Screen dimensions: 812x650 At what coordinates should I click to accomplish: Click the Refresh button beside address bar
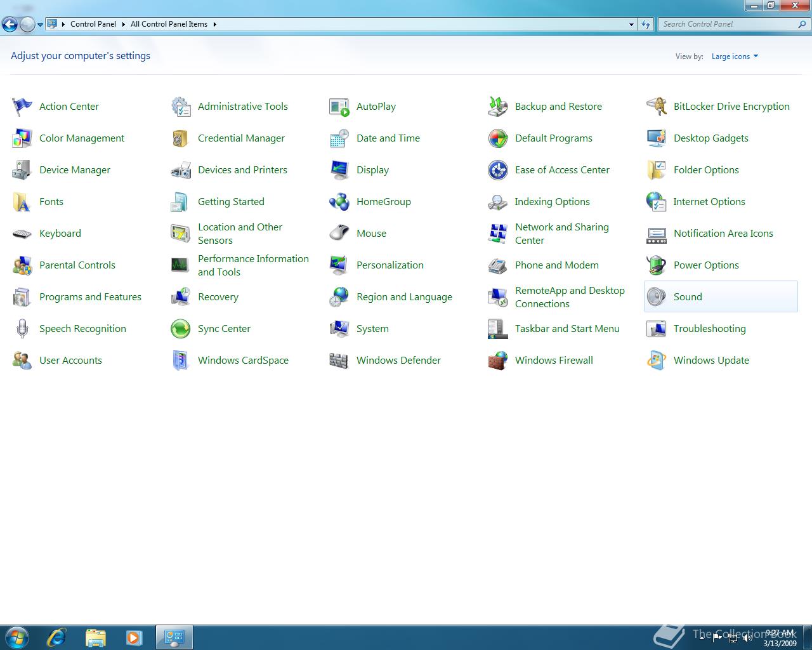646,24
